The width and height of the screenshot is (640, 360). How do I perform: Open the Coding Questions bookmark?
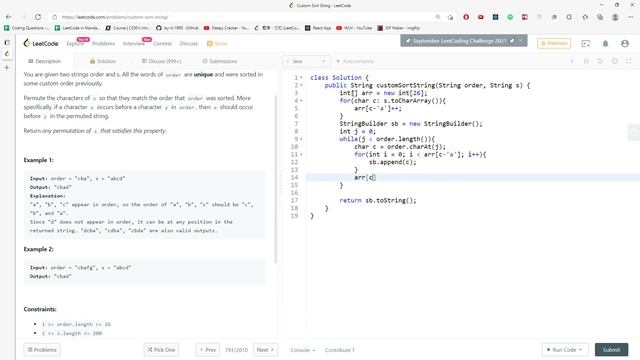(x=26, y=28)
